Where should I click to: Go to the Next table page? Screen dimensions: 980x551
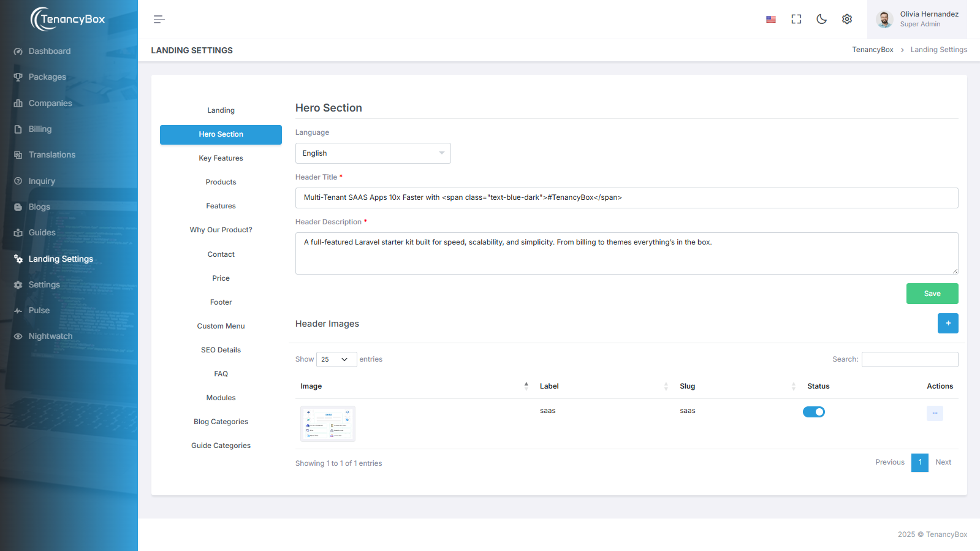(x=943, y=463)
